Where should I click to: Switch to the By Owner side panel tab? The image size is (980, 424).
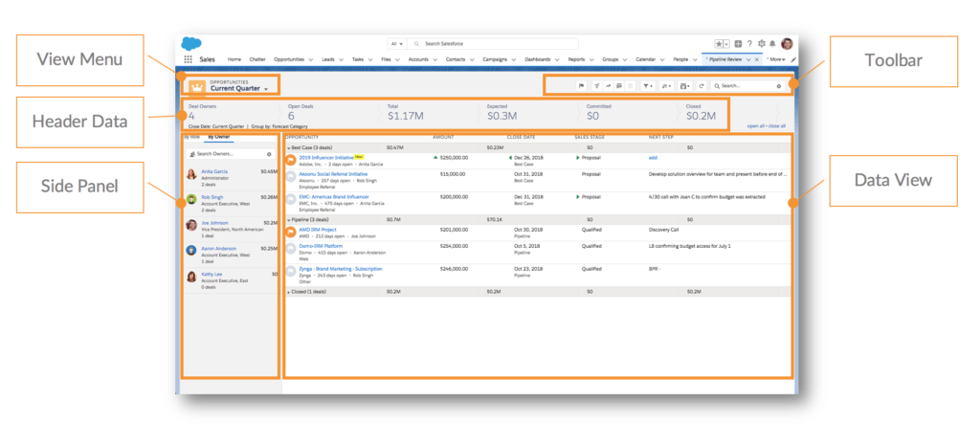[x=219, y=136]
